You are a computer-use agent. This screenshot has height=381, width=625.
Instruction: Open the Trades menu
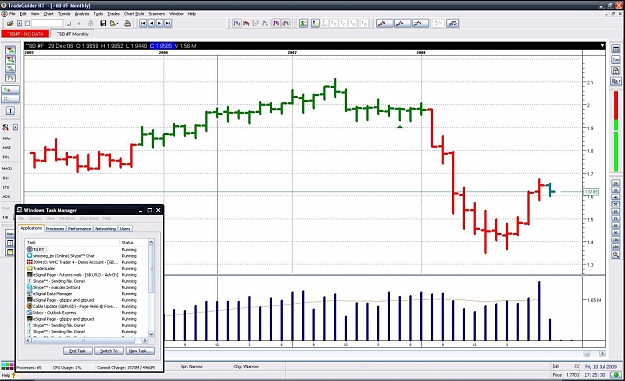(x=114, y=14)
